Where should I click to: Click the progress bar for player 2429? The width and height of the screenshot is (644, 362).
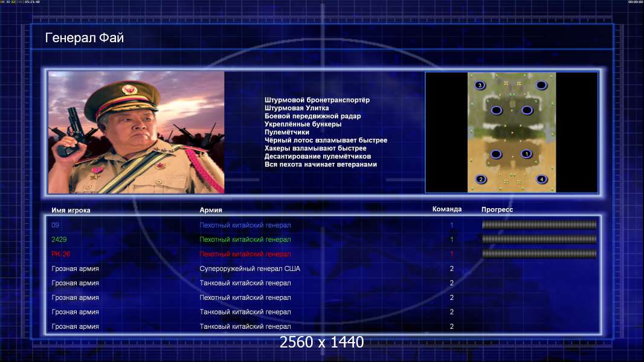[x=539, y=239]
